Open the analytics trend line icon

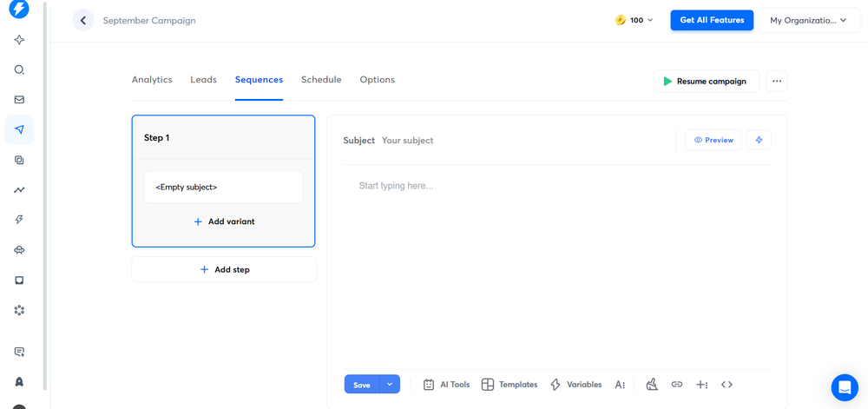point(19,190)
